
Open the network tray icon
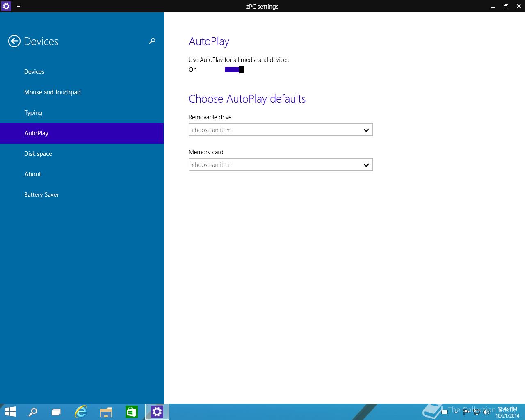(477, 412)
